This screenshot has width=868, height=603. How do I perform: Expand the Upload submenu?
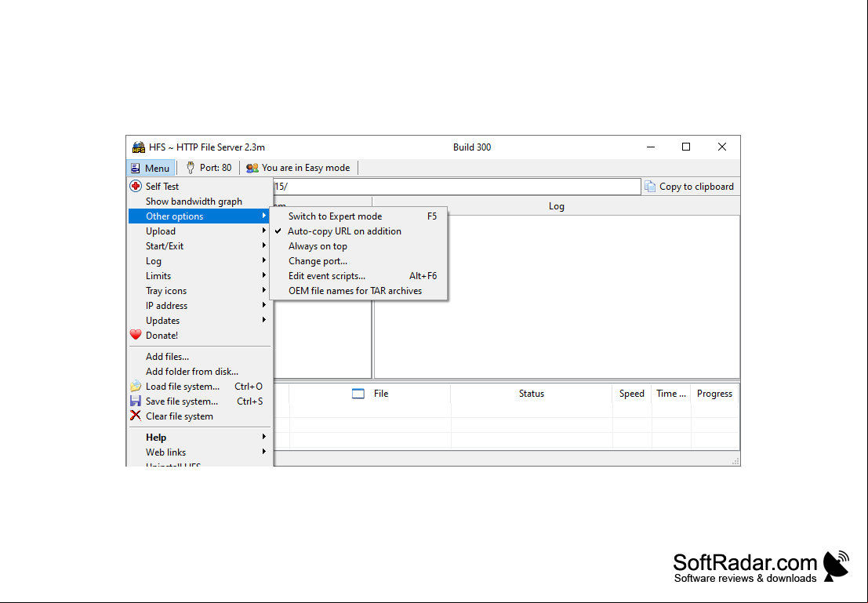[199, 231]
